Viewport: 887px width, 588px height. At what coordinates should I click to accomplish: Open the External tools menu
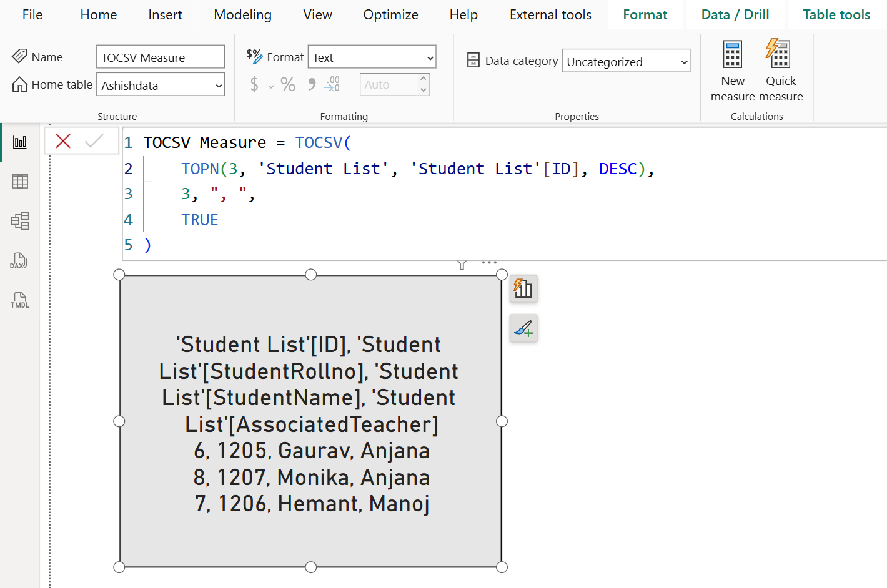point(550,14)
